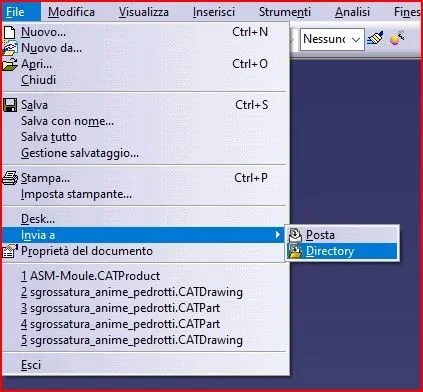The image size is (423, 392).
Task: Open the Analisi menu
Action: click(352, 12)
